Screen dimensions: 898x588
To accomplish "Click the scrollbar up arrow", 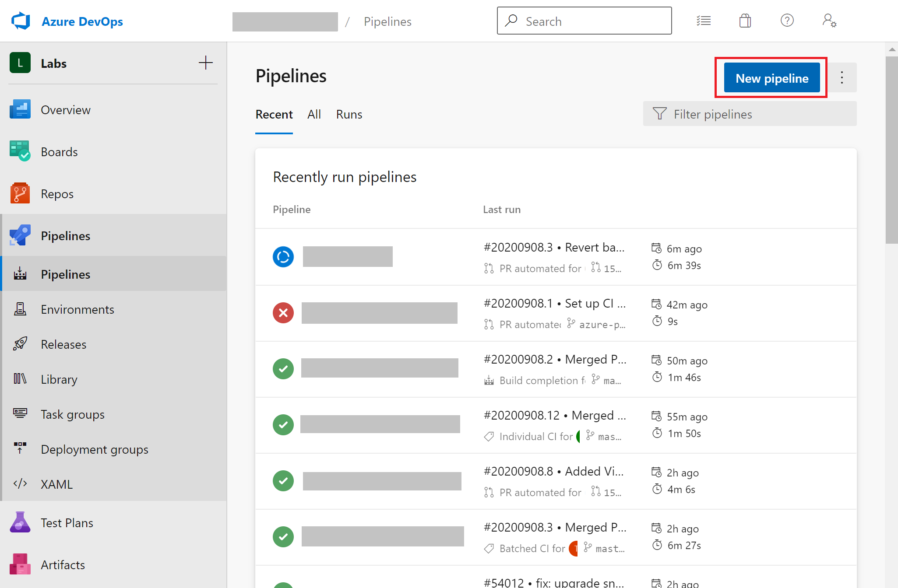I will [x=892, y=49].
